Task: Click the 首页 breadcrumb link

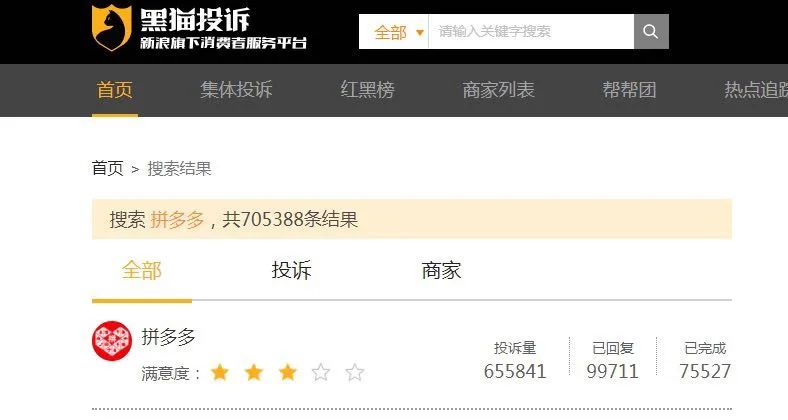Action: [108, 168]
